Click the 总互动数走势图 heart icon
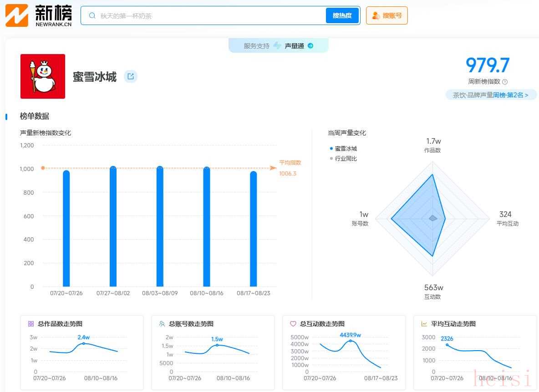This screenshot has width=539, height=392. (293, 324)
